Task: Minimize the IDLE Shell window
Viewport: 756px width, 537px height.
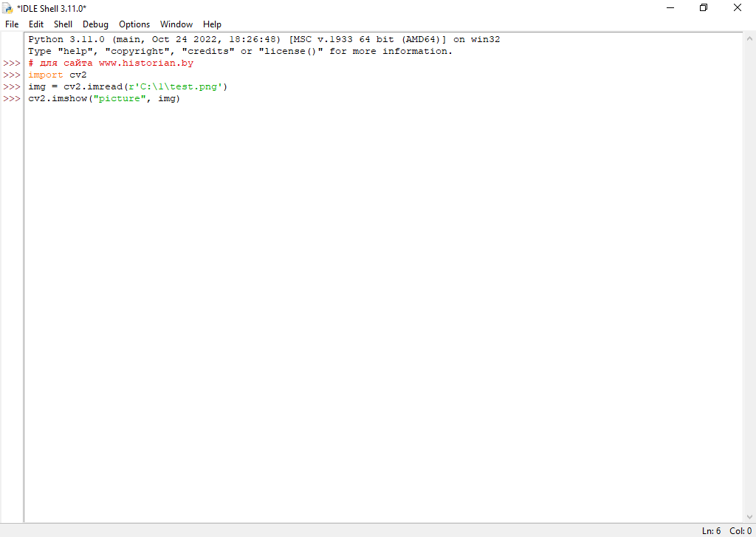Action: point(670,8)
